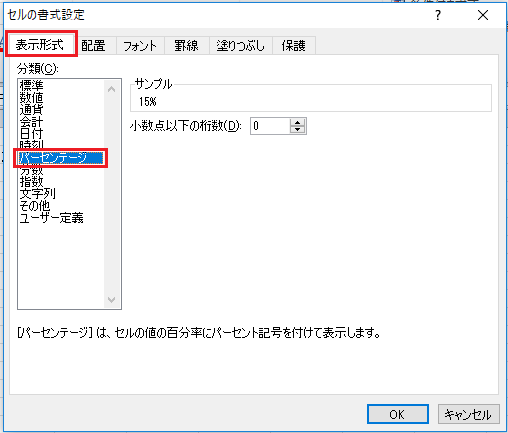
Task: Select 日付 in the category list
Action: pyautogui.click(x=32, y=134)
